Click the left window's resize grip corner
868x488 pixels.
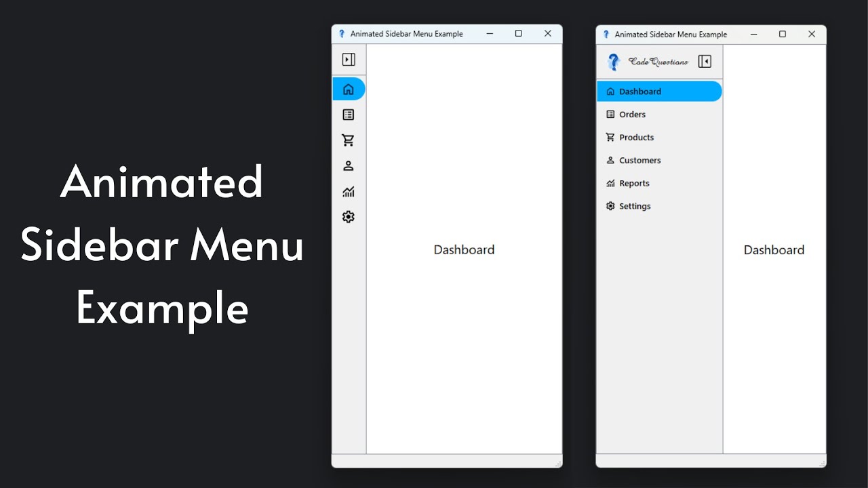point(558,464)
